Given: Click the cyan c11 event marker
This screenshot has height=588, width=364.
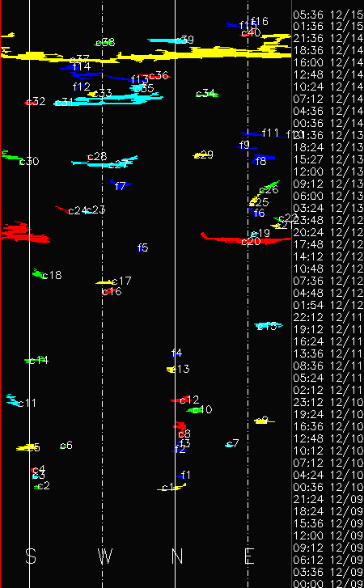Looking at the screenshot, I should tap(12, 400).
